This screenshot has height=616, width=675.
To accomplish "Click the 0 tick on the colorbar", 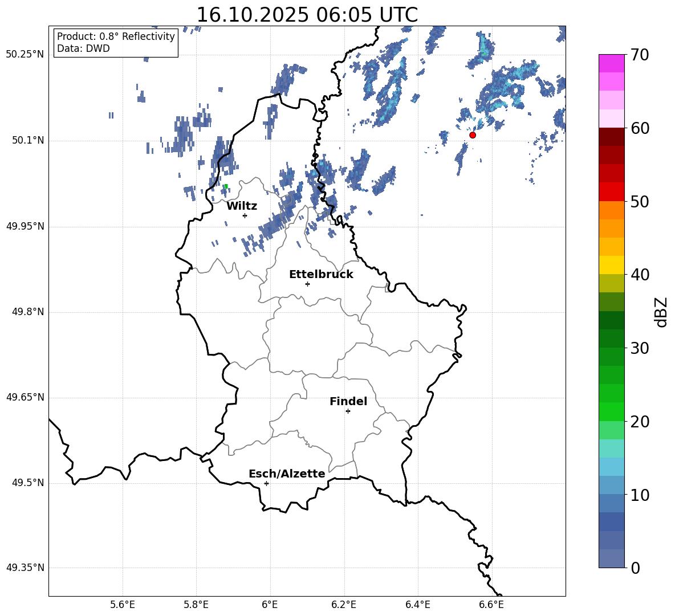I will (636, 568).
